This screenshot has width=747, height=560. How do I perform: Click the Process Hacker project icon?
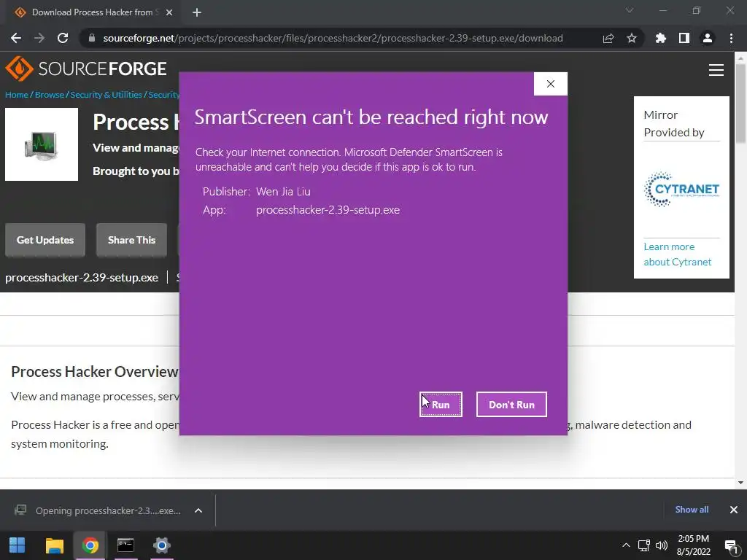[42, 144]
